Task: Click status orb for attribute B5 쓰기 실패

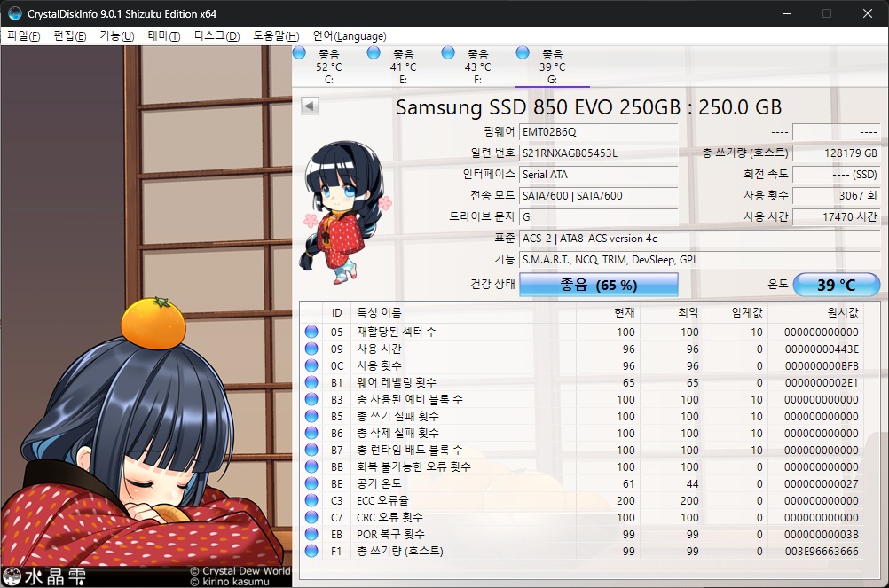Action: click(311, 416)
